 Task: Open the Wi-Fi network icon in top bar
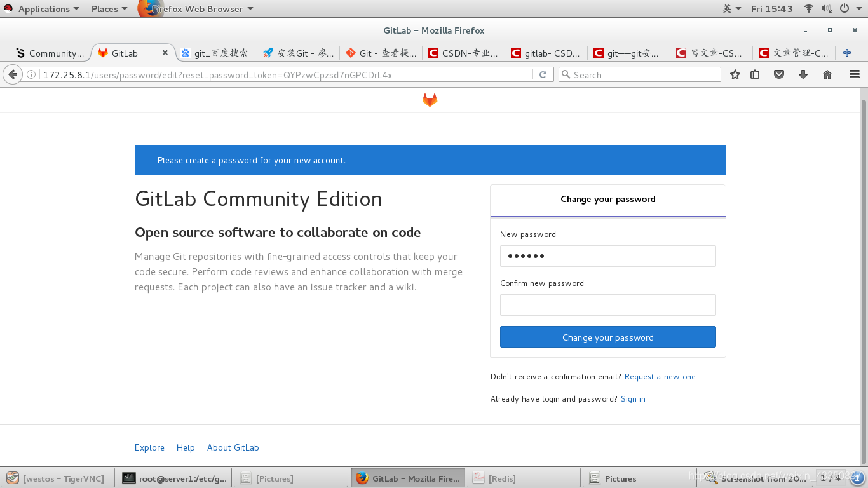tap(809, 8)
